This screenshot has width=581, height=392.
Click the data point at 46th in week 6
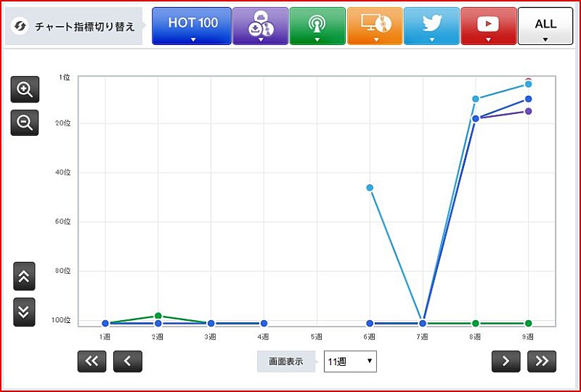(370, 188)
